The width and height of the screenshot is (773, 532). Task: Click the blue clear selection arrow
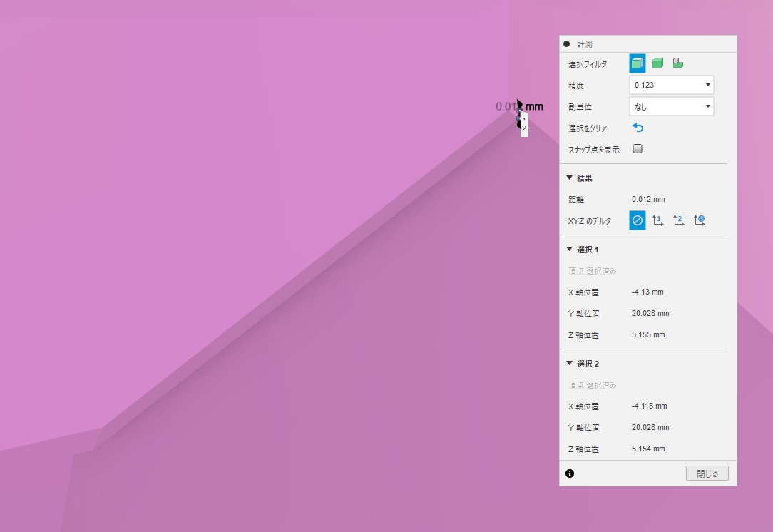point(638,128)
